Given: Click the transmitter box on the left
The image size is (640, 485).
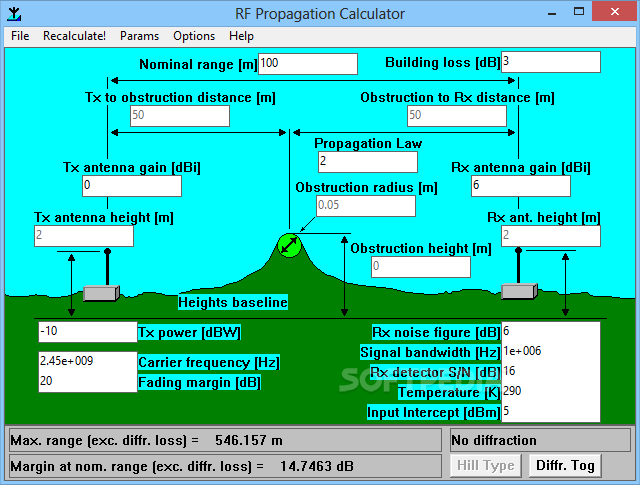Looking at the screenshot, I should coord(101,293).
